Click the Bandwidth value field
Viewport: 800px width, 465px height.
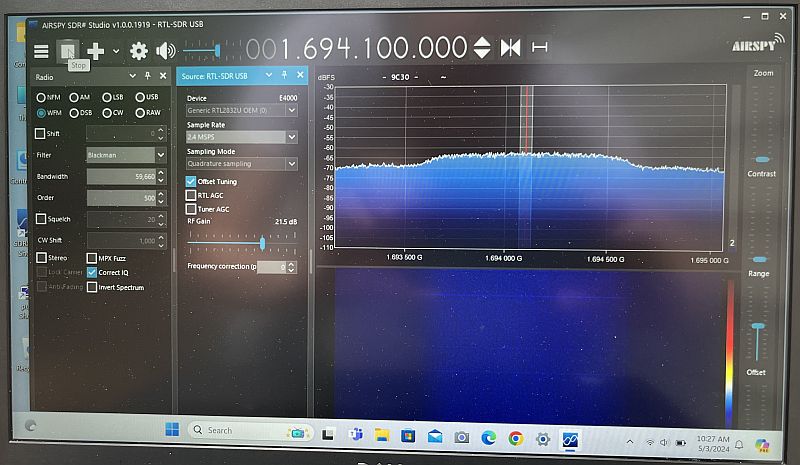(x=121, y=176)
